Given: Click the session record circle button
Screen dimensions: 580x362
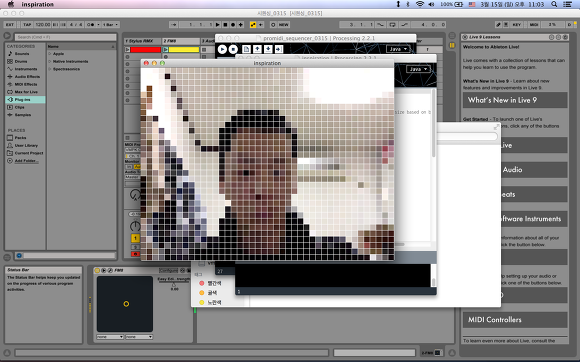Looking at the screenshot, I should [273, 25].
